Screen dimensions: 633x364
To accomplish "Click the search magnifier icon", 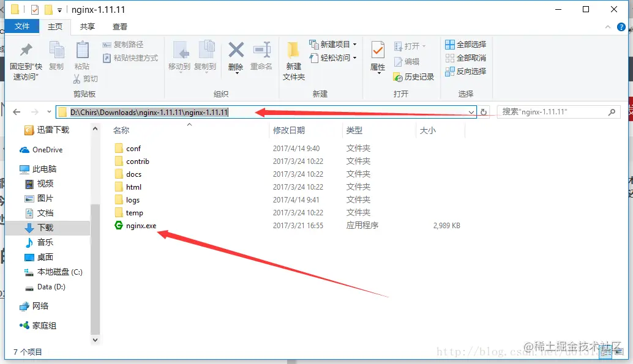I will (x=612, y=112).
